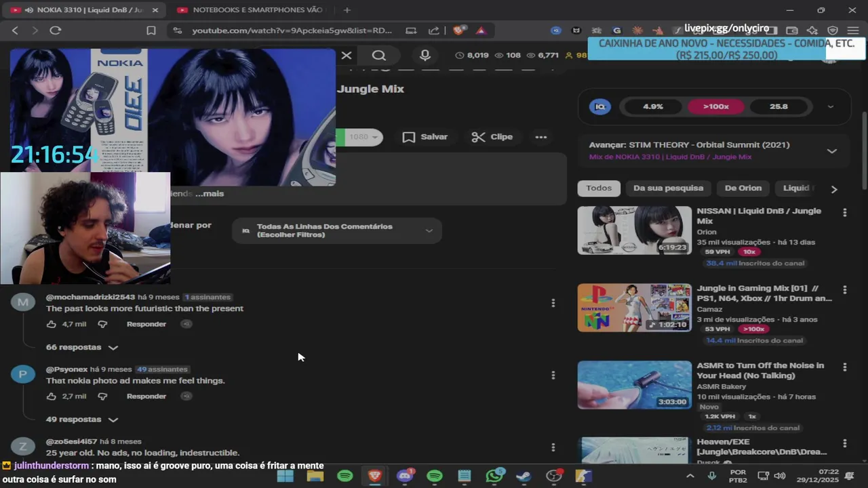This screenshot has width=868, height=488.
Task: Go back with the browser back arrow
Action: click(15, 30)
